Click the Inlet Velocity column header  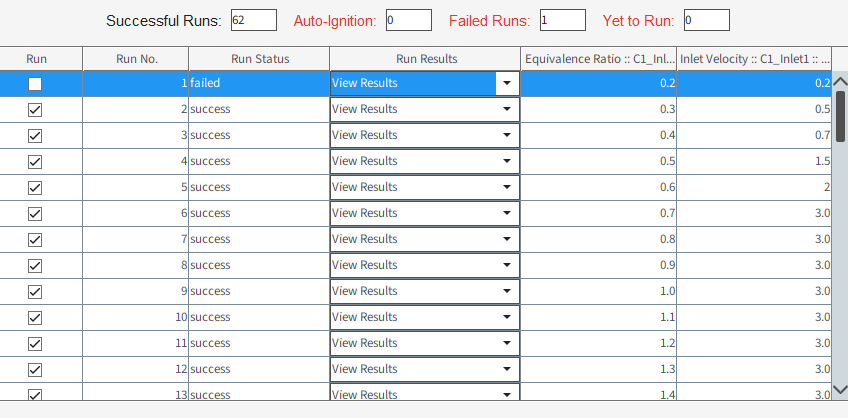coord(754,59)
